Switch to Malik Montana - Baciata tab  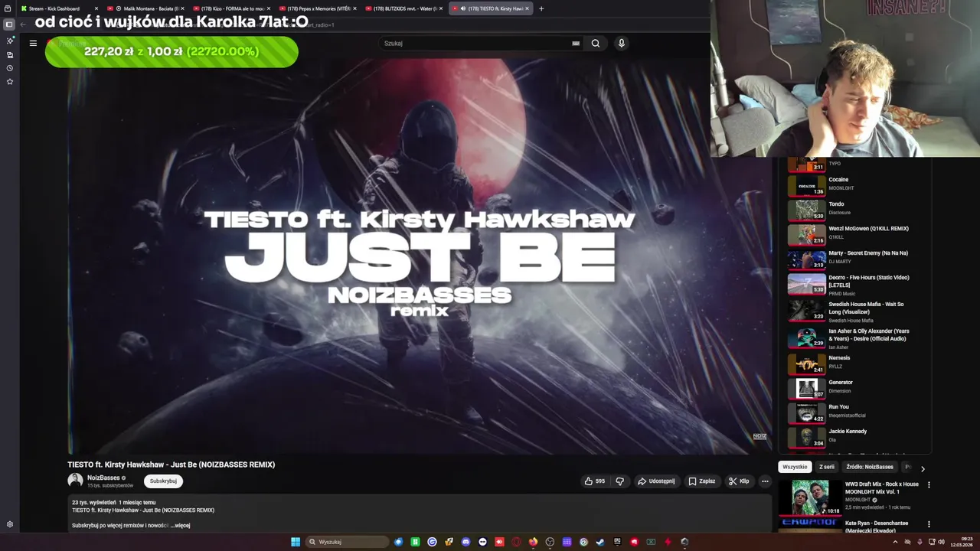click(x=148, y=8)
